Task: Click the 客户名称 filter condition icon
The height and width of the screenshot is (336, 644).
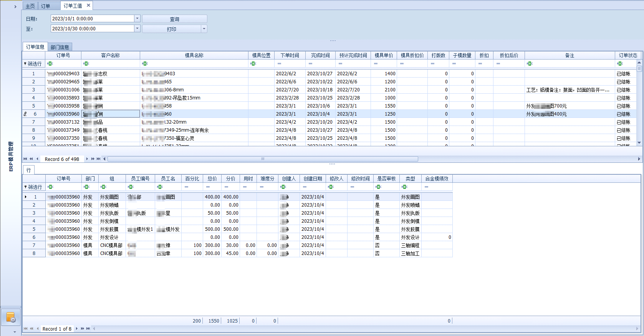Action: [86, 64]
